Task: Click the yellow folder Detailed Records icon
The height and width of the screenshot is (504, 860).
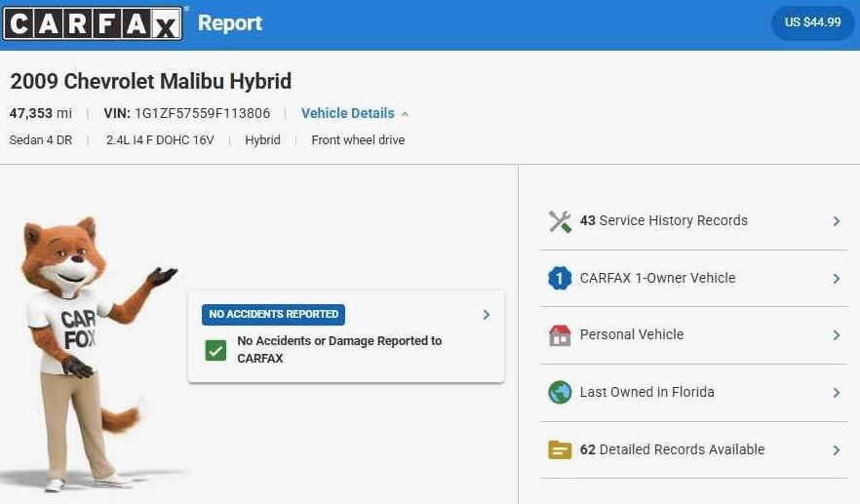Action: (560, 449)
